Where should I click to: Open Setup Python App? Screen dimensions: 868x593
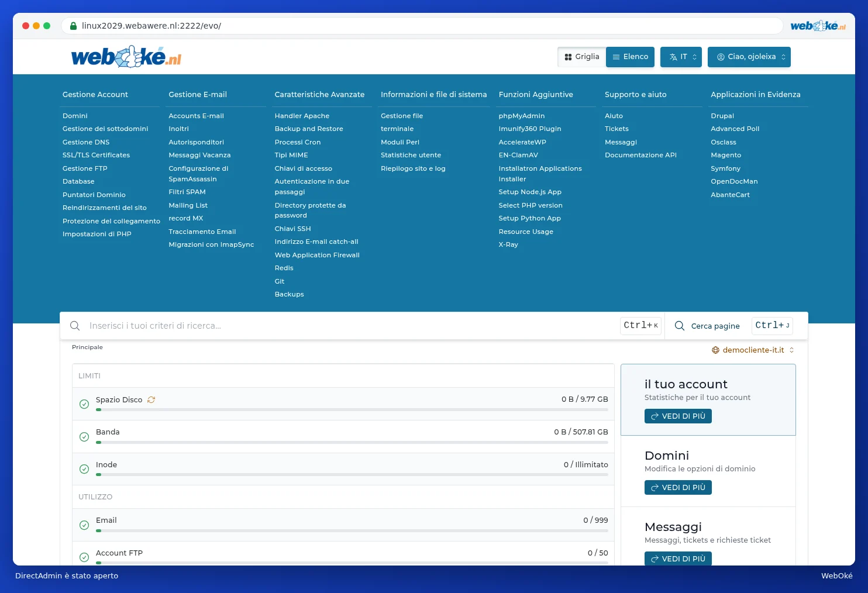pos(529,219)
